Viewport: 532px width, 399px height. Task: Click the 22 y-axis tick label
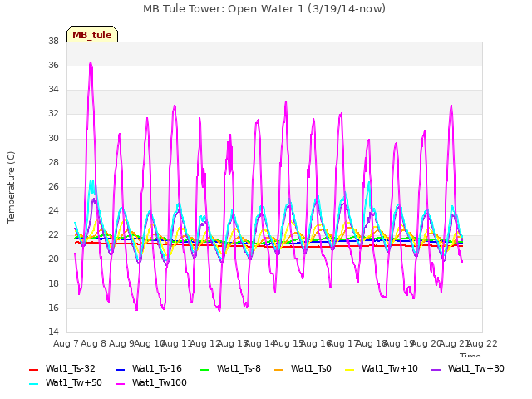click(53, 235)
